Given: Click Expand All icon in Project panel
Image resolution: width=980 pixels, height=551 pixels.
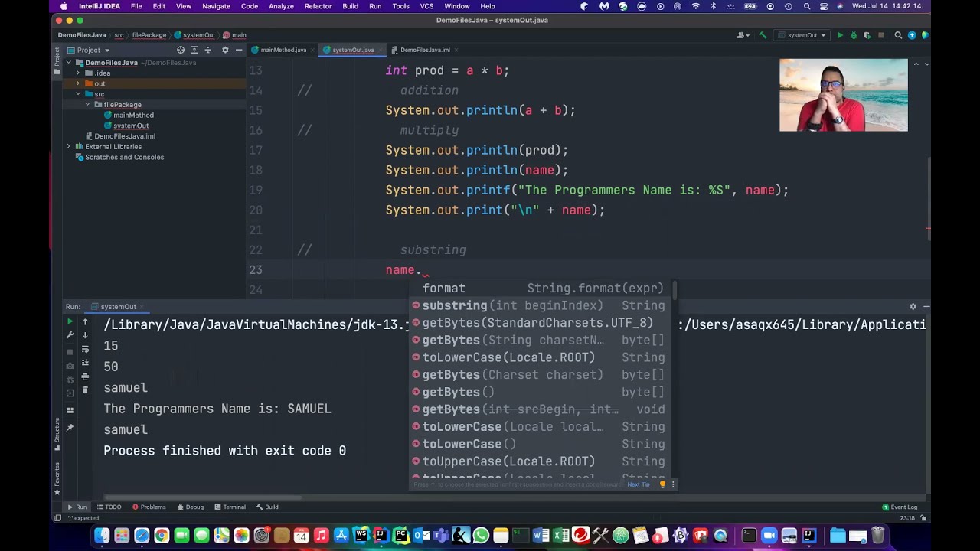Looking at the screenshot, I should click(x=194, y=50).
